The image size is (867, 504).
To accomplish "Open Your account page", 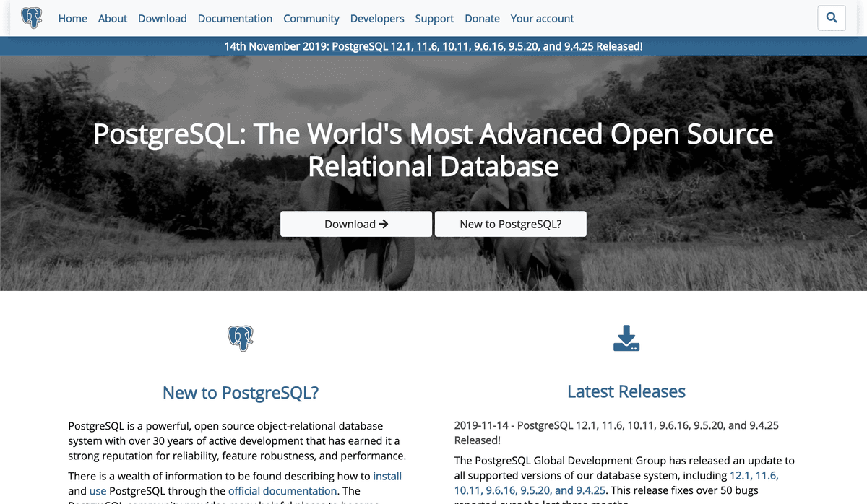I will tap(543, 19).
